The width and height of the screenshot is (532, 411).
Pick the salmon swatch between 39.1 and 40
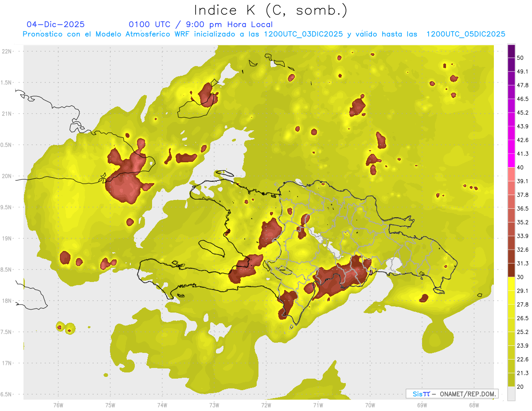point(511,174)
